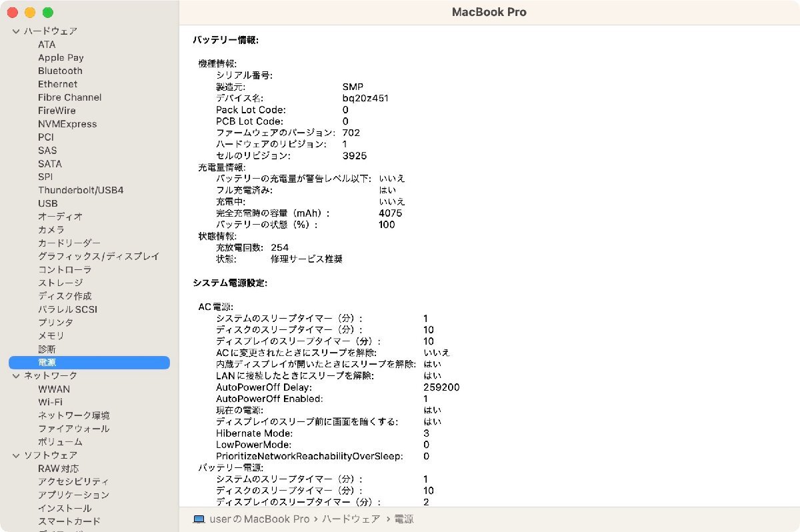Click 電源 in the bottom path bar
The height and width of the screenshot is (532, 800).
pyautogui.click(x=404, y=519)
